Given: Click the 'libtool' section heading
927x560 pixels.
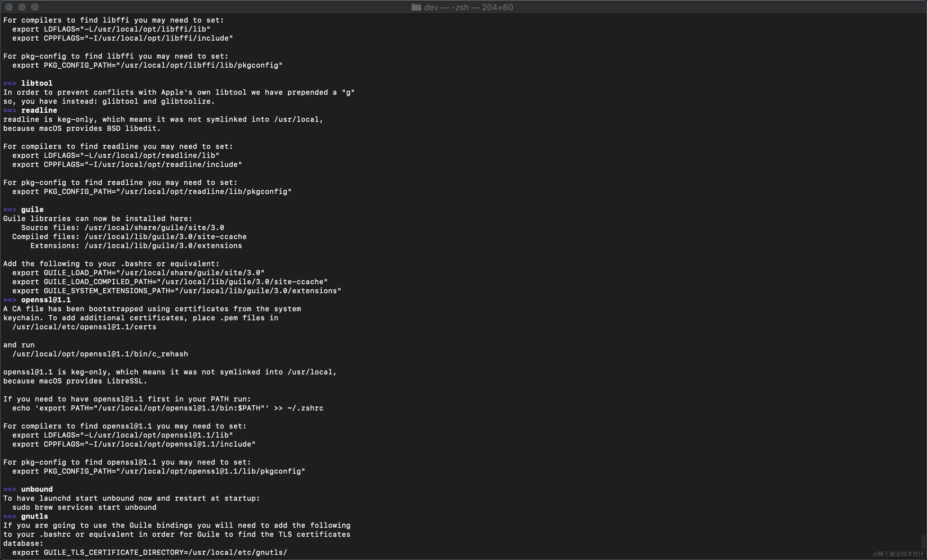Looking at the screenshot, I should point(36,83).
